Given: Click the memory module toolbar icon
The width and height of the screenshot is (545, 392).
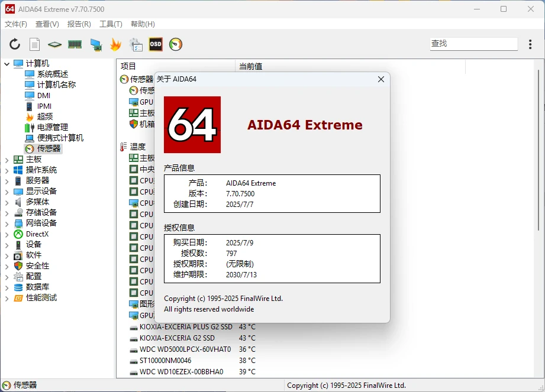Looking at the screenshot, I should [x=75, y=44].
